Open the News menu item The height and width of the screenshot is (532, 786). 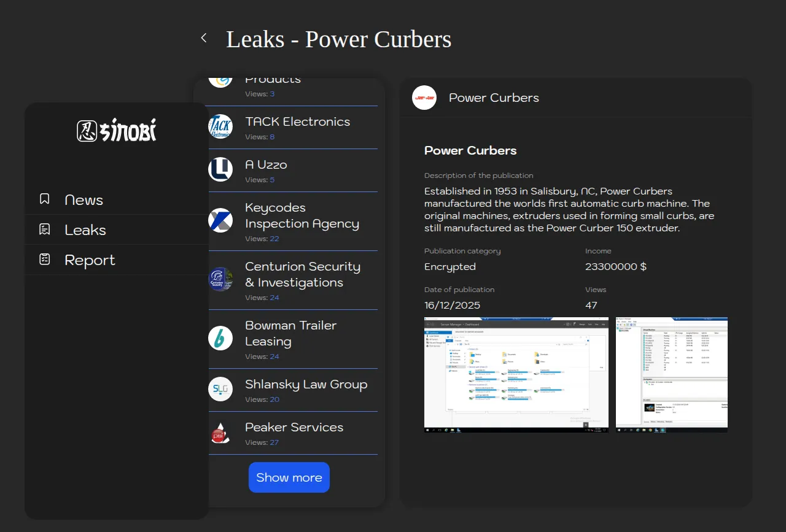tap(84, 200)
